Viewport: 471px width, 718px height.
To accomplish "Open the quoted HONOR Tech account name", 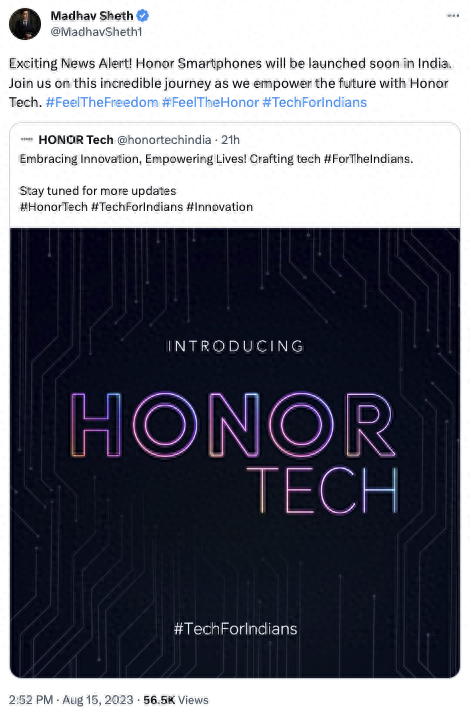I will [76, 140].
